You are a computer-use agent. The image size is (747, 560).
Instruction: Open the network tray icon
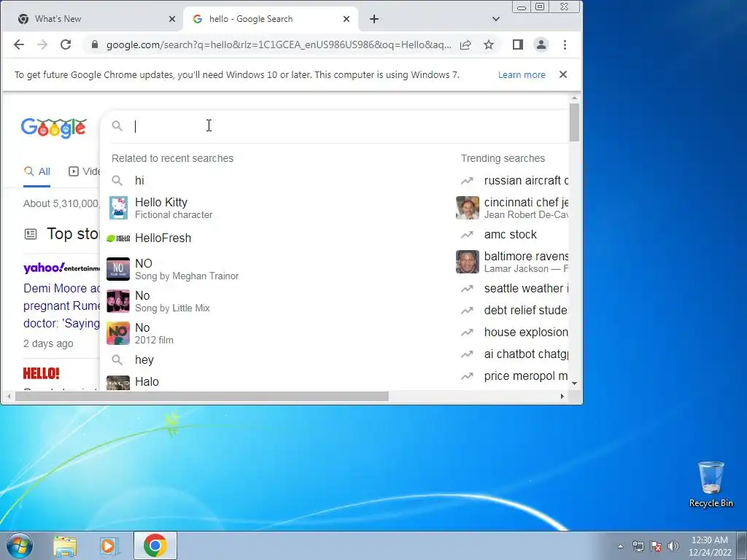pyautogui.click(x=638, y=546)
